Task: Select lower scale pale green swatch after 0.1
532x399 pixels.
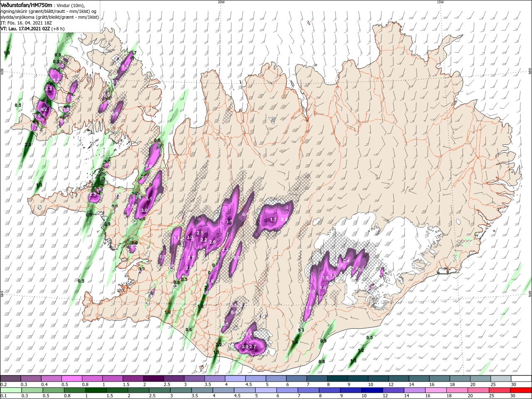Action: [10, 390]
